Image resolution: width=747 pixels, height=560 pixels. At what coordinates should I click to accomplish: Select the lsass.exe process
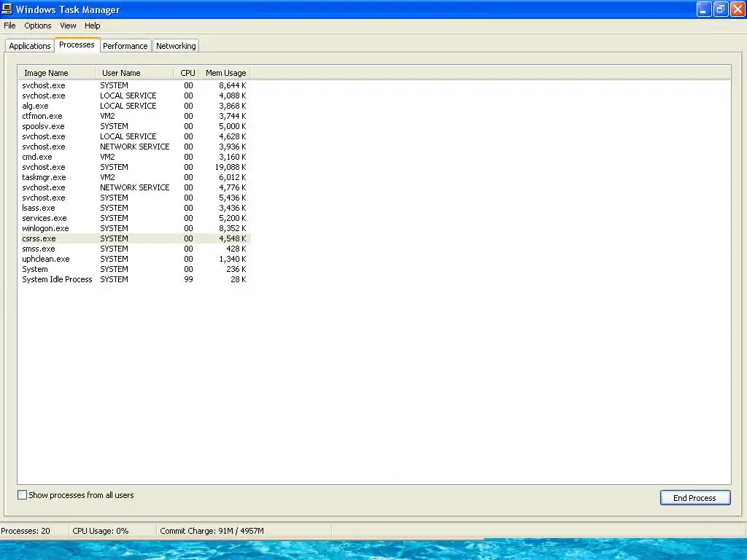click(x=134, y=208)
